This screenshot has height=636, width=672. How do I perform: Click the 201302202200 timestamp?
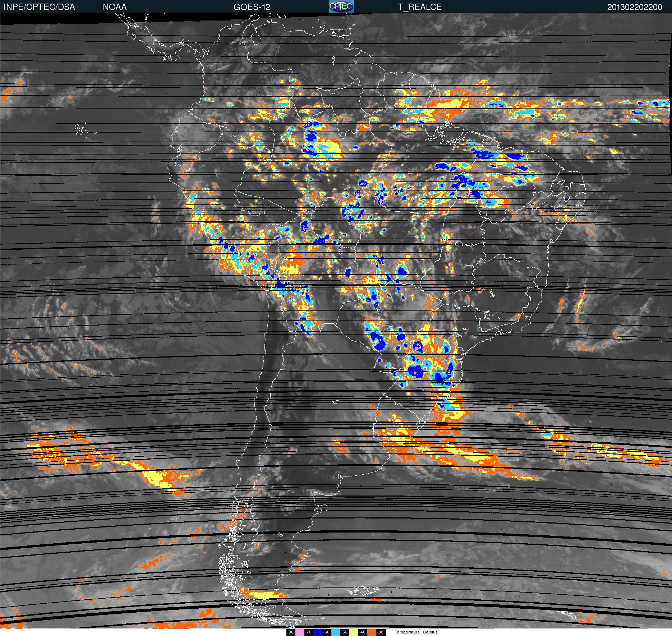[x=635, y=7]
